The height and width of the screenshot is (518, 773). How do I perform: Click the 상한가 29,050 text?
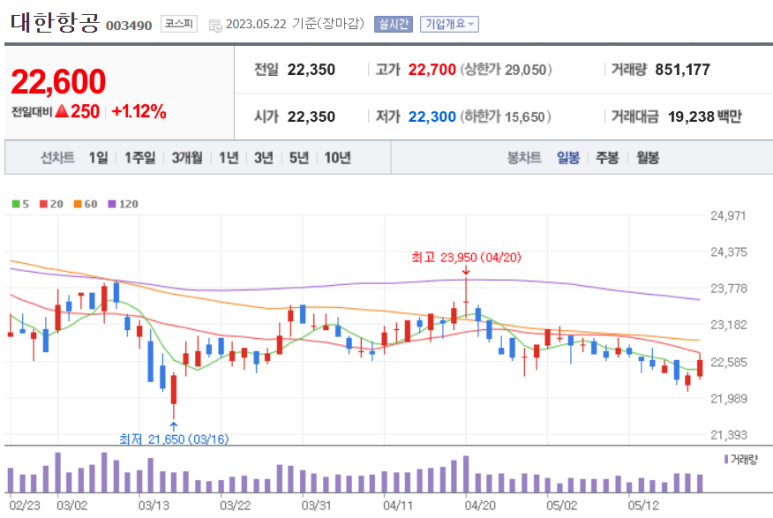[x=506, y=69]
